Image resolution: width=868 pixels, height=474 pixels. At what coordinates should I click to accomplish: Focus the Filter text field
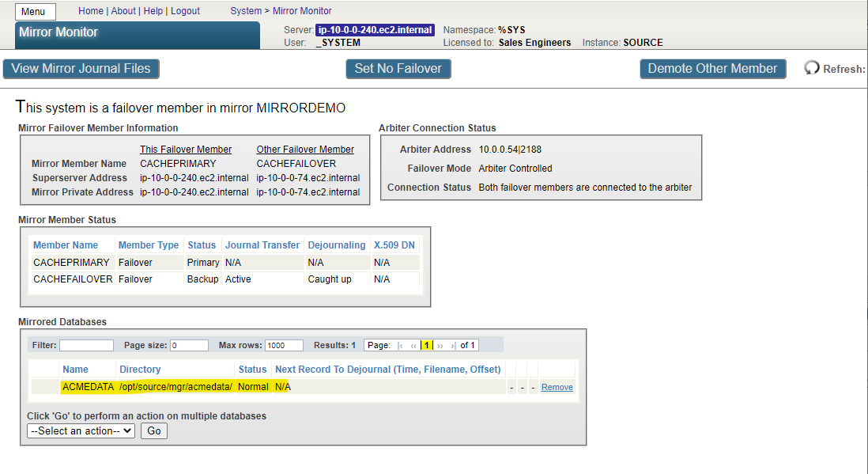pos(86,346)
